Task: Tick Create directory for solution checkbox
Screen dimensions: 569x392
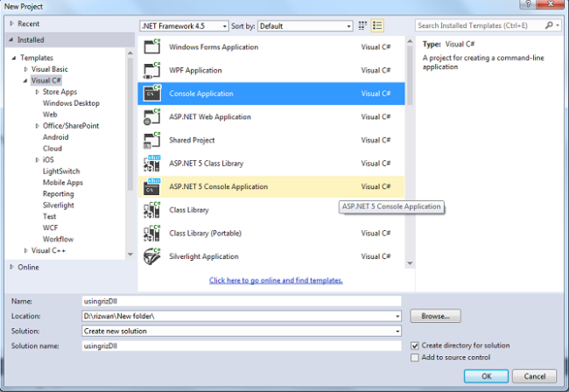Action: [415, 346]
